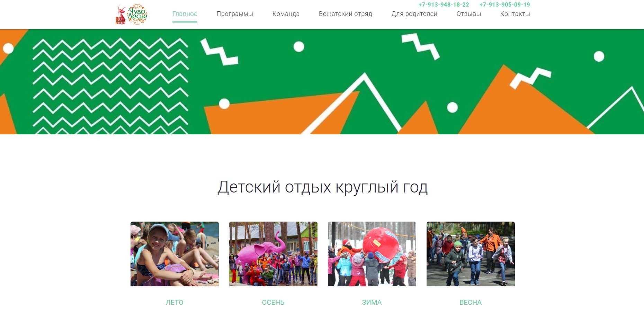Image resolution: width=644 pixels, height=322 pixels.
Task: Open the winter red ball photo
Action: [372, 254]
